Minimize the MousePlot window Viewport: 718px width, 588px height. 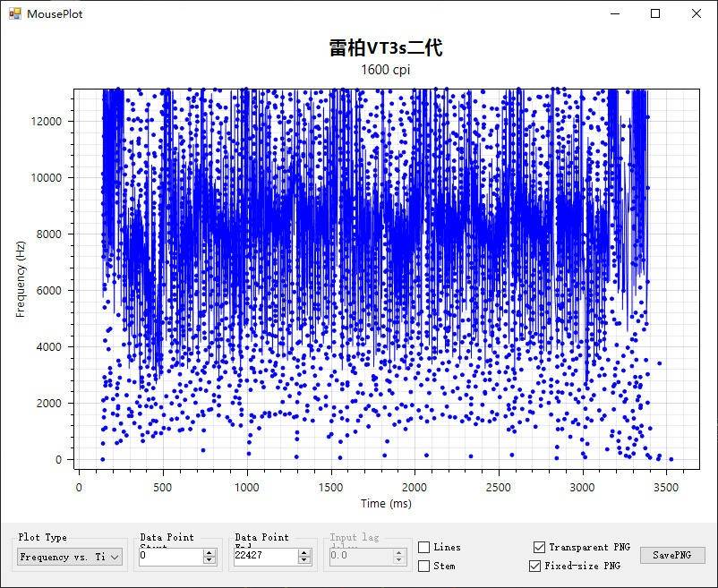coord(615,13)
